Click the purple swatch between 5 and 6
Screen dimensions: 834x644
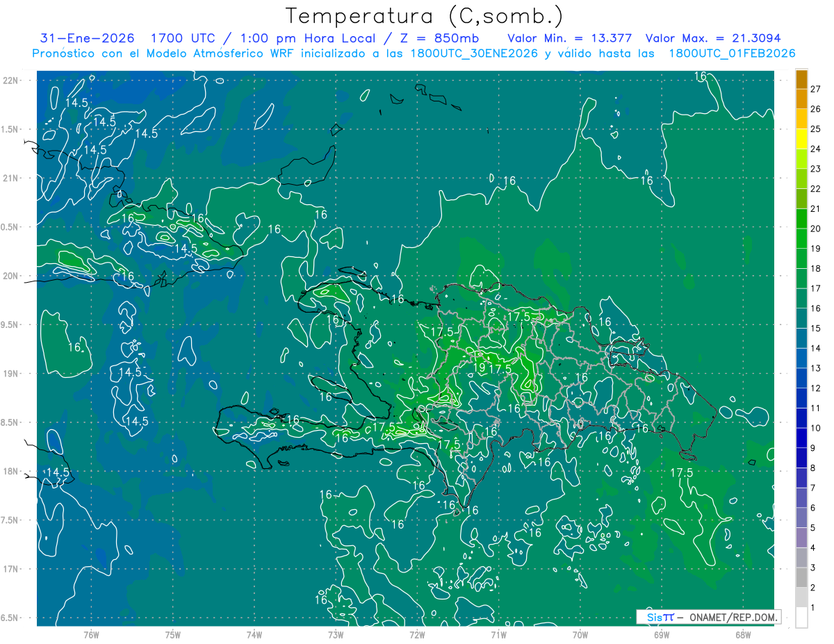coord(801,518)
